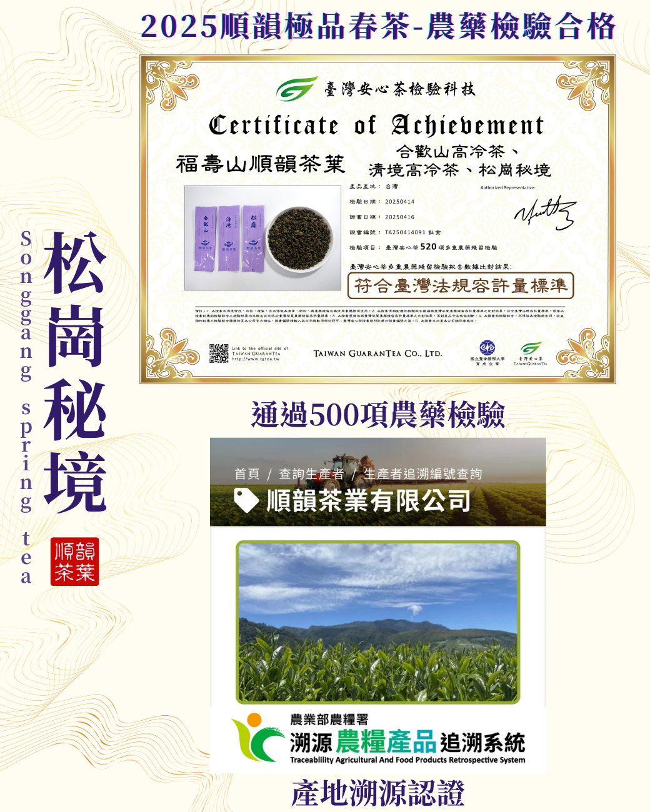Open the 生產者追溯編號查詢 breadcrumb link
The image size is (650, 812).
[x=422, y=474]
